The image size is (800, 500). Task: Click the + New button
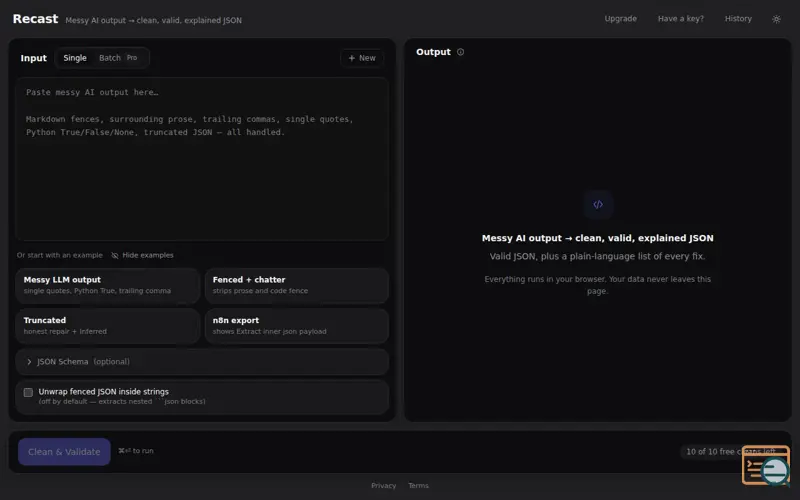coord(362,58)
